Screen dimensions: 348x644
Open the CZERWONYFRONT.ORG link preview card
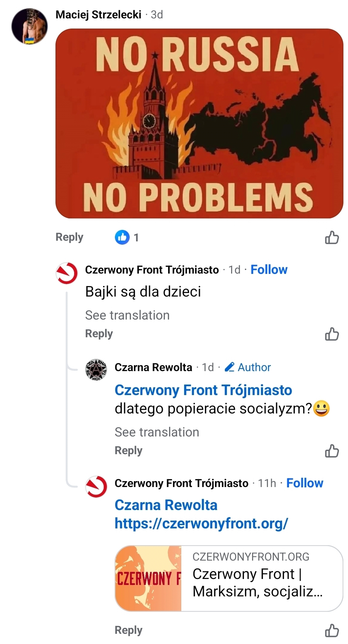click(x=228, y=578)
